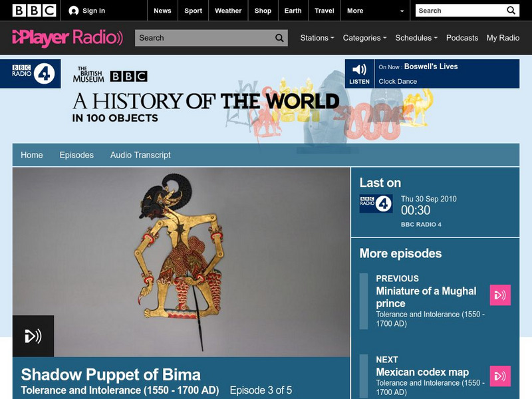
Task: Expand the More menu arrow in BBC bar
Action: 402,11
